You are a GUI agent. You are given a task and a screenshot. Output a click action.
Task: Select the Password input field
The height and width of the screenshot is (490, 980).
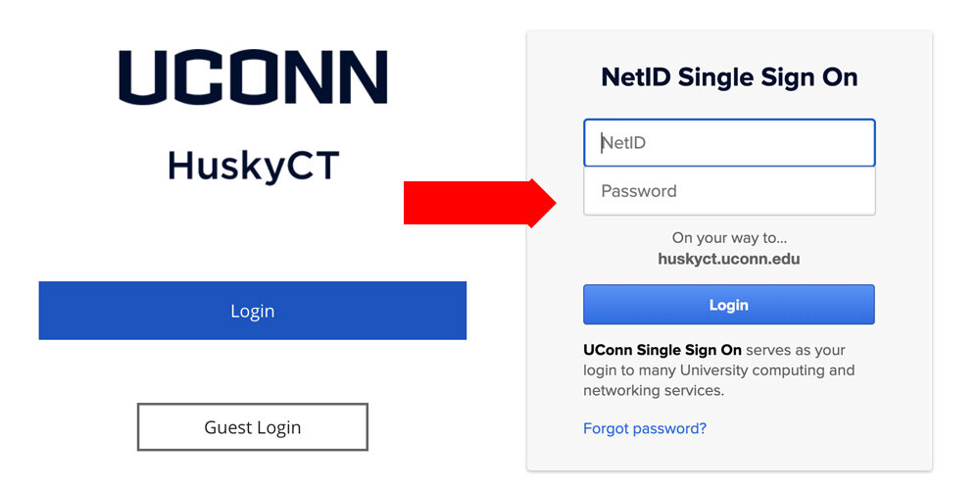(x=729, y=191)
